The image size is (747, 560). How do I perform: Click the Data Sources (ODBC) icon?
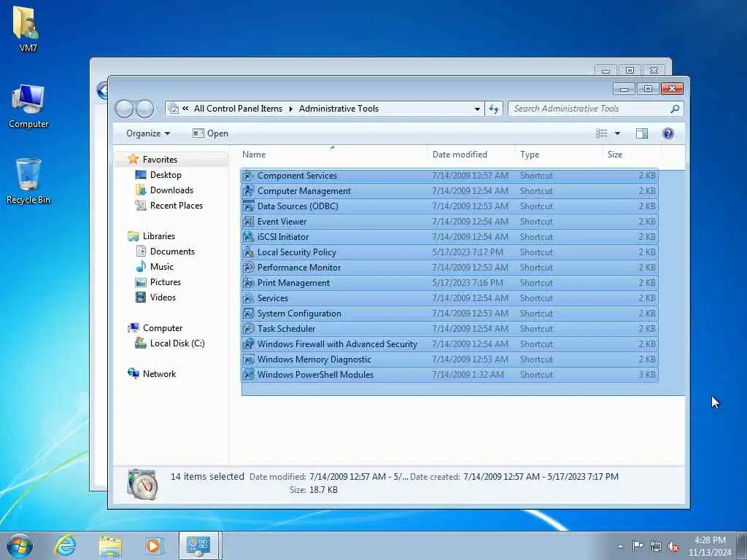[x=248, y=206]
